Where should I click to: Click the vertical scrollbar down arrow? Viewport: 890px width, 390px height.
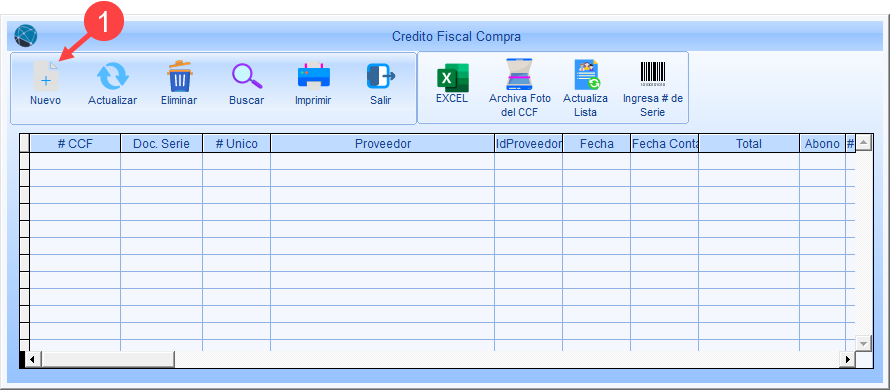coord(863,343)
